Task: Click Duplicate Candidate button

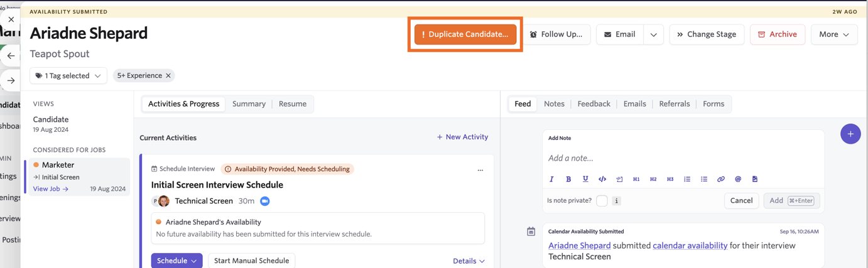Action: coord(465,35)
